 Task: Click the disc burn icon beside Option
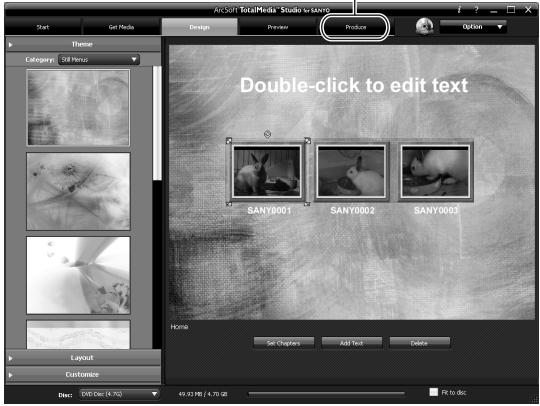pos(425,26)
